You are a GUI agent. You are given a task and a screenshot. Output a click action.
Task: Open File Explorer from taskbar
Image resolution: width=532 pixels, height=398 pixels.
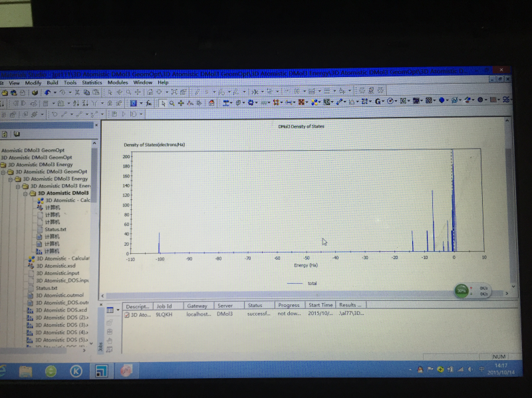pyautogui.click(x=25, y=371)
